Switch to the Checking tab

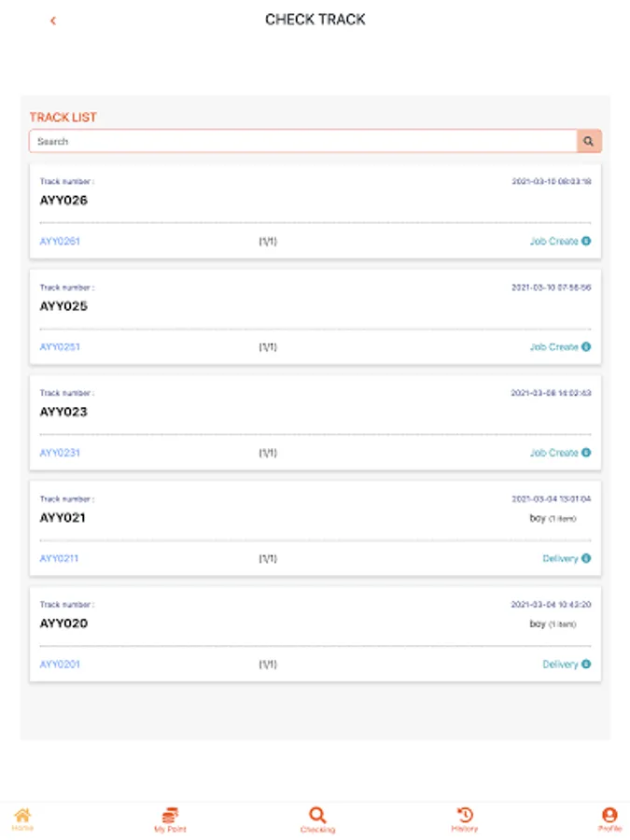[317, 819]
